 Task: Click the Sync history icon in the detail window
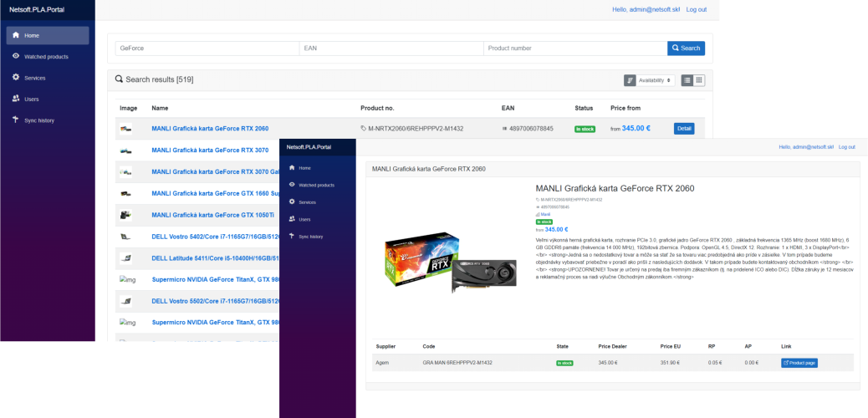[x=292, y=237]
